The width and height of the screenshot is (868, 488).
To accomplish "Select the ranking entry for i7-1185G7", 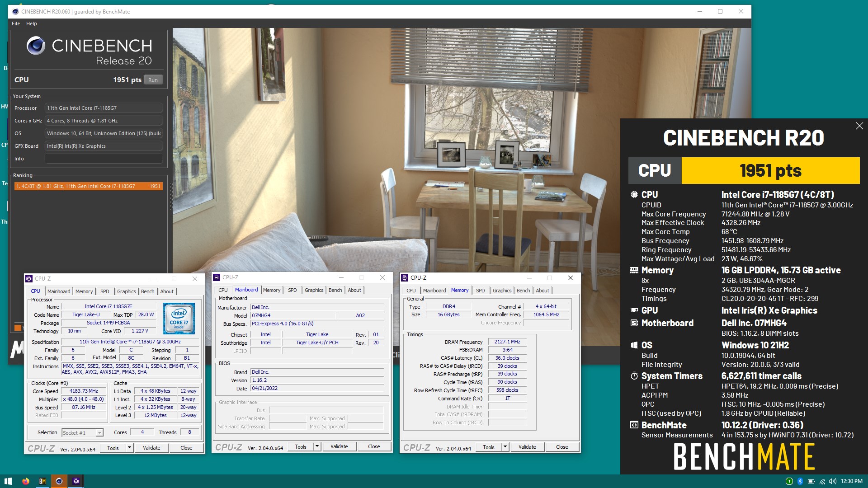I will (x=89, y=186).
